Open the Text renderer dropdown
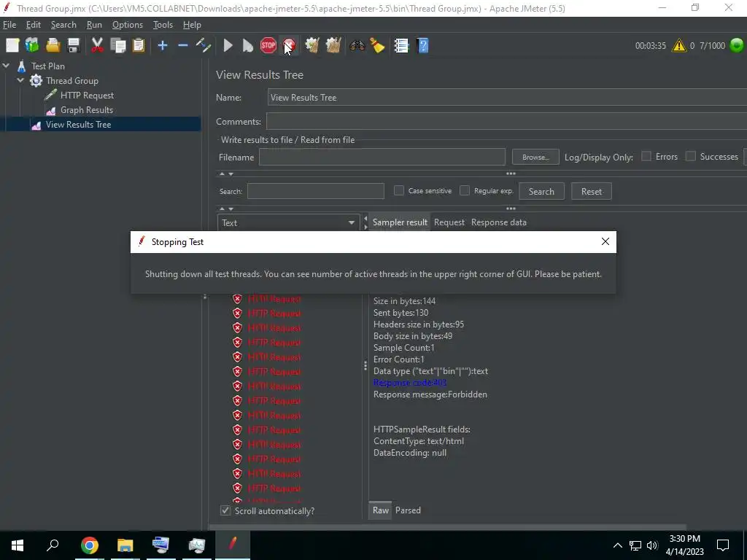747x560 pixels. click(x=288, y=222)
